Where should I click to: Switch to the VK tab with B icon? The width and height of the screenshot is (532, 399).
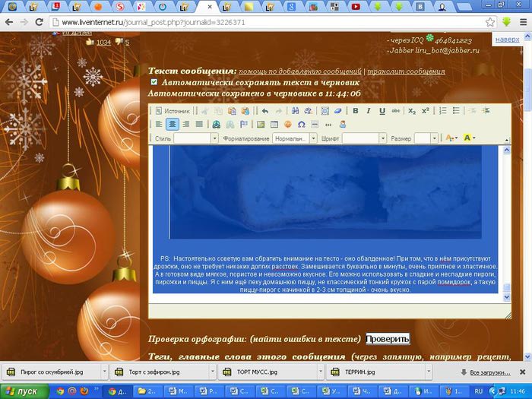420,6
